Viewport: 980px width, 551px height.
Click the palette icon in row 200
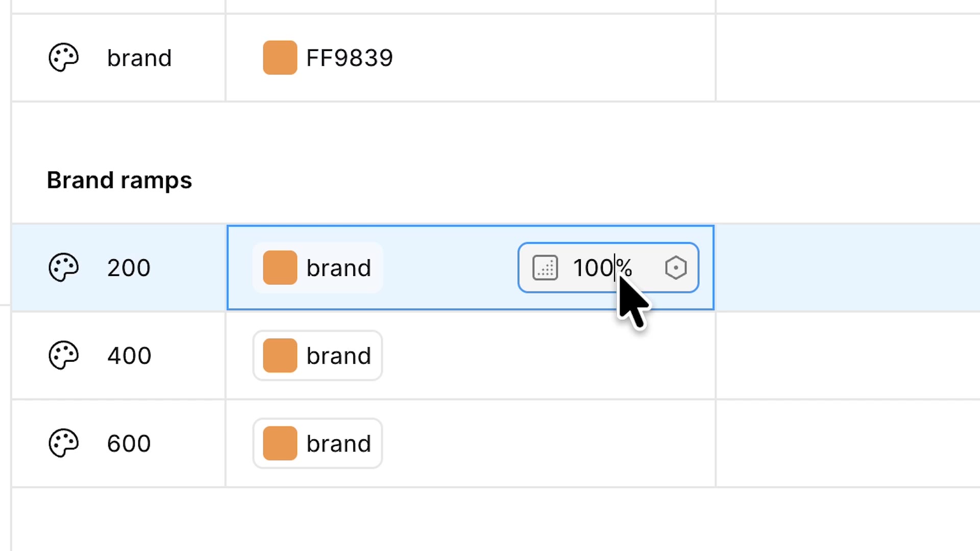[x=63, y=267]
